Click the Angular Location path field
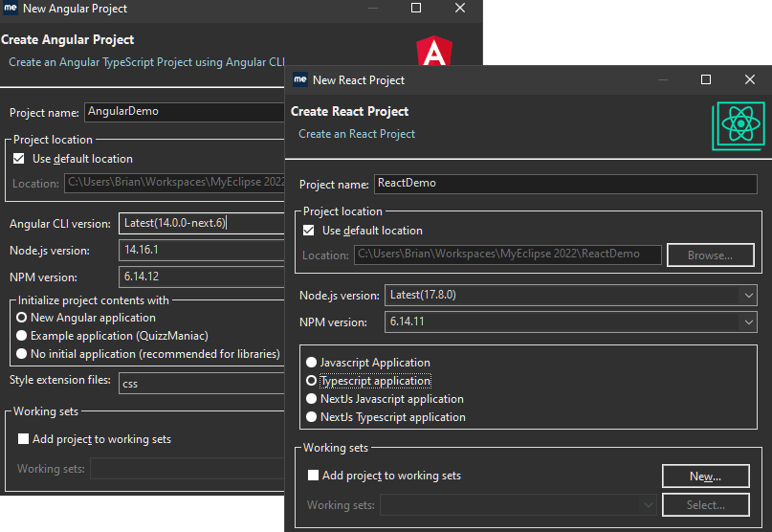Image resolution: width=772 pixels, height=532 pixels. [174, 183]
